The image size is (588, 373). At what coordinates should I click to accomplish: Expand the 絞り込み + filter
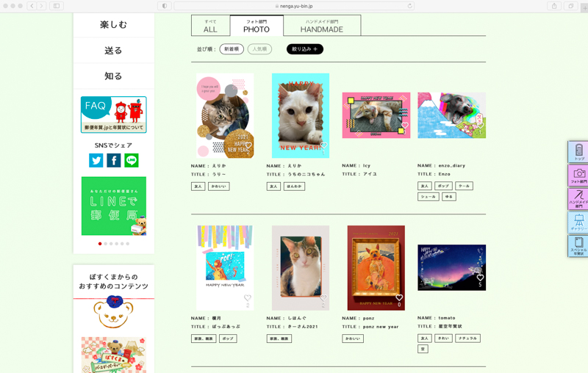pos(305,49)
